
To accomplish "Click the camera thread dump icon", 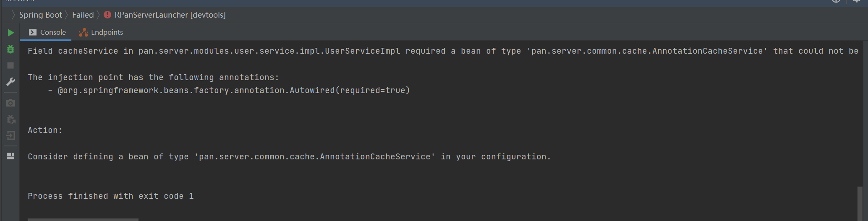I will click(11, 103).
